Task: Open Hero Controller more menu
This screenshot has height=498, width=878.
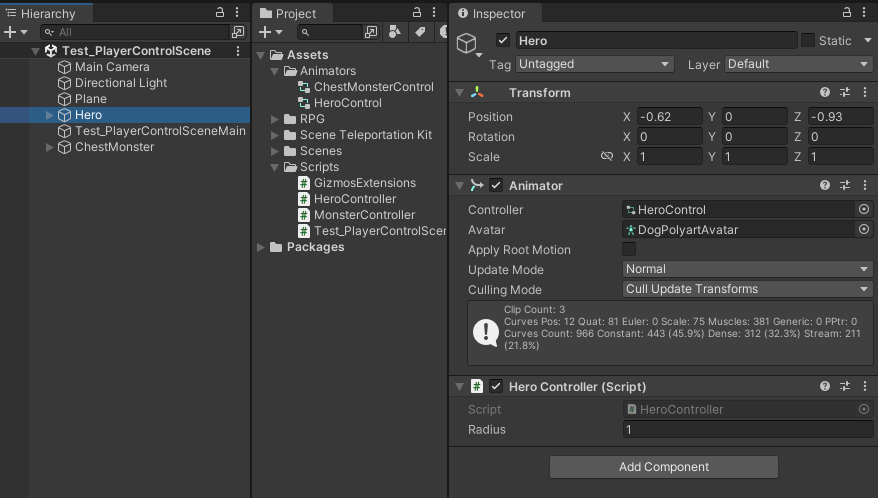Action: tap(865, 386)
